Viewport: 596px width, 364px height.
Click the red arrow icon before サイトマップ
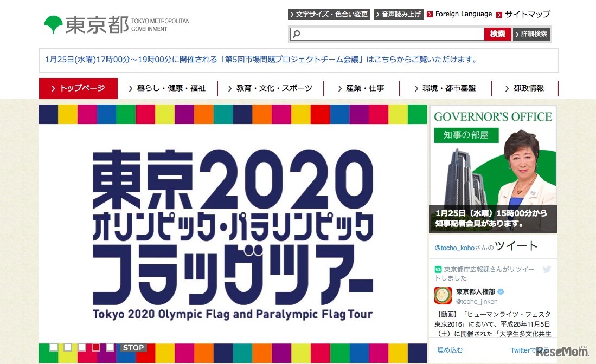point(499,15)
